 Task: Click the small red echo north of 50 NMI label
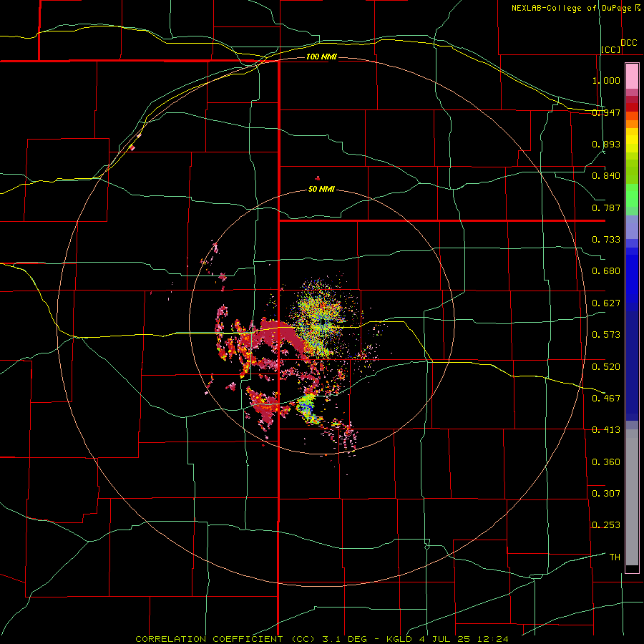point(318,178)
